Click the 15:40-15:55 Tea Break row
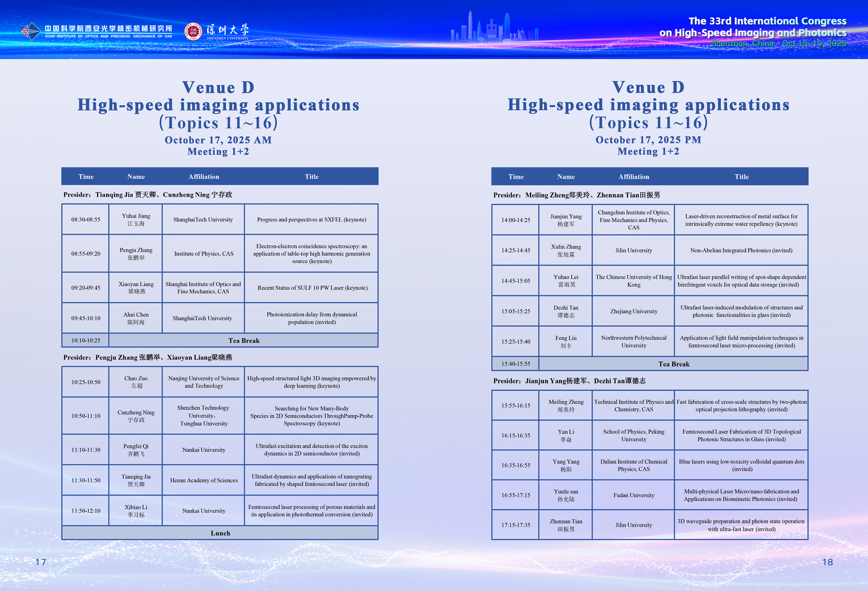This screenshot has height=591, width=868. coord(674,364)
